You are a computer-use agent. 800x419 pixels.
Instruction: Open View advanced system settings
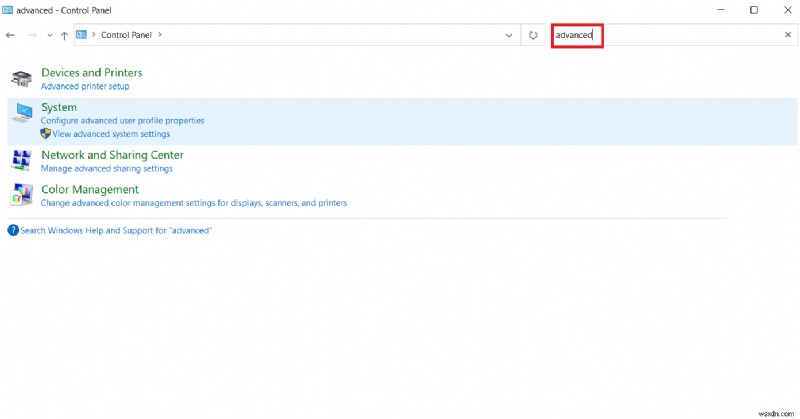pos(111,134)
